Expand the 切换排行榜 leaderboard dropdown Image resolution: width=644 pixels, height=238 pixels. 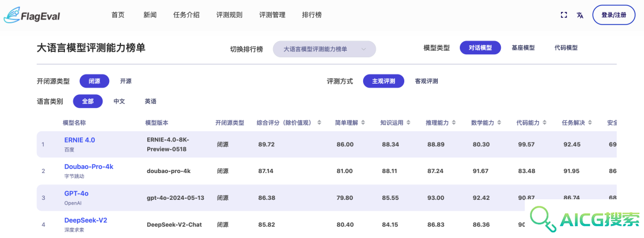click(324, 49)
